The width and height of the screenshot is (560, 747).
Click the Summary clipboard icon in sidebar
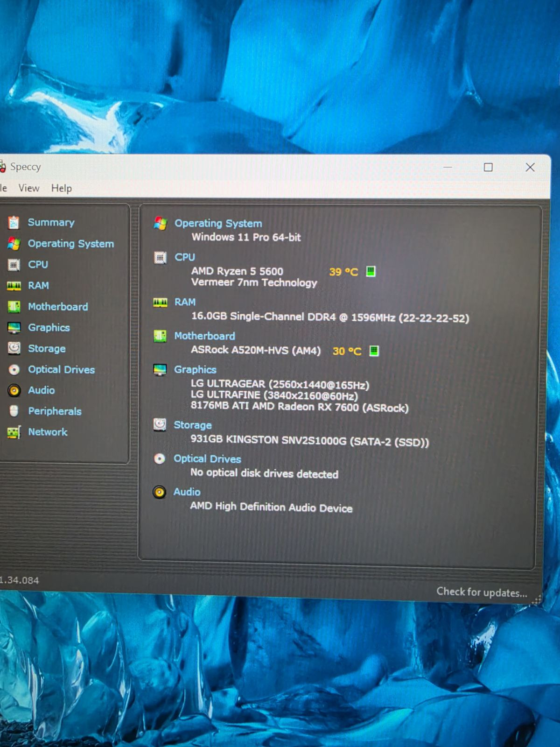click(x=14, y=223)
